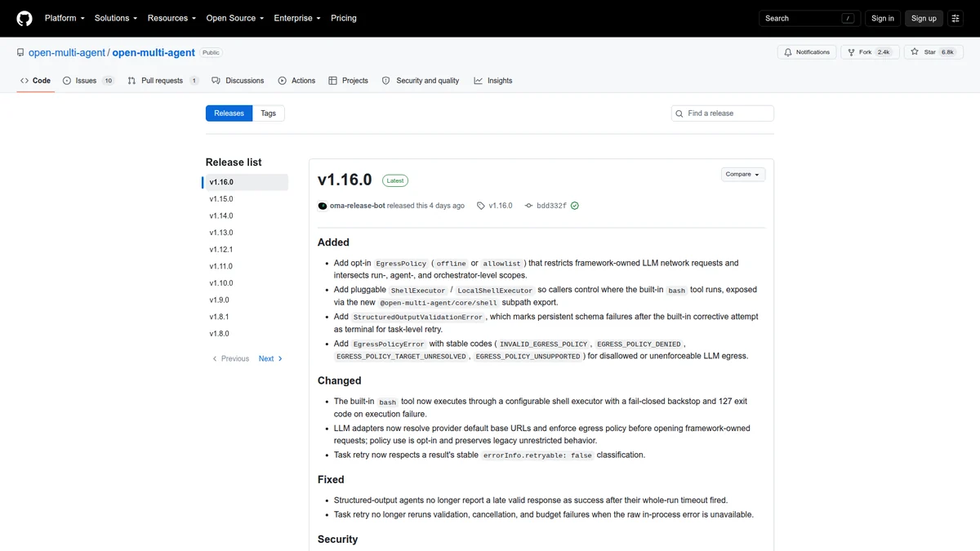
Task: Open the Enterprise dropdown menu
Action: coord(297,18)
